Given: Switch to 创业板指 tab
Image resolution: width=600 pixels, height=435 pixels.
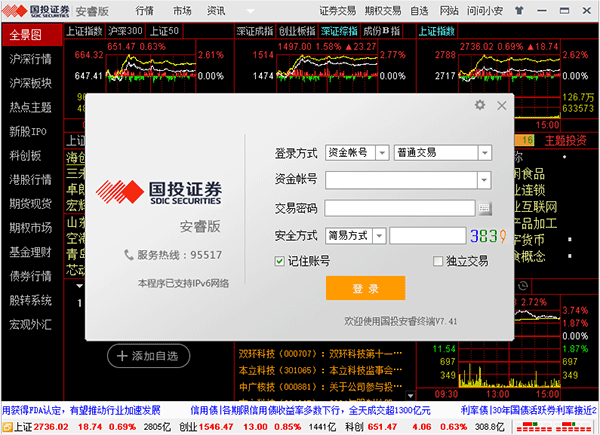Looking at the screenshot, I should [297, 31].
